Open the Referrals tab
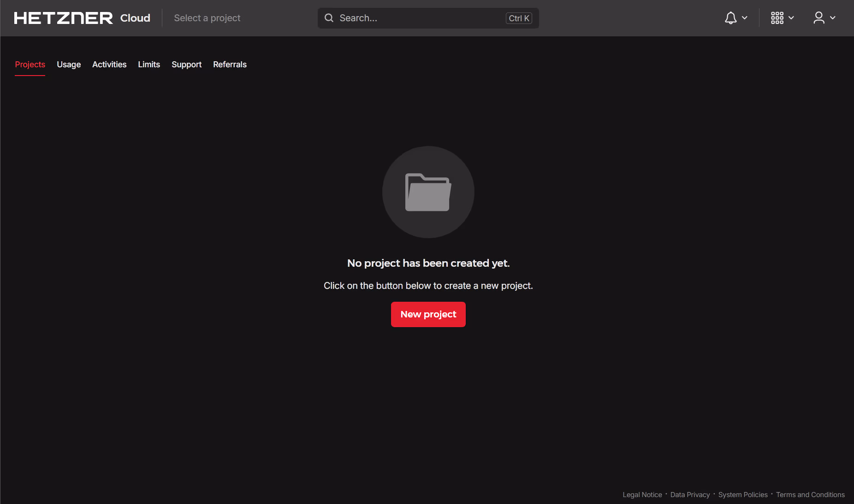Viewport: 854px width, 504px height. (x=230, y=64)
